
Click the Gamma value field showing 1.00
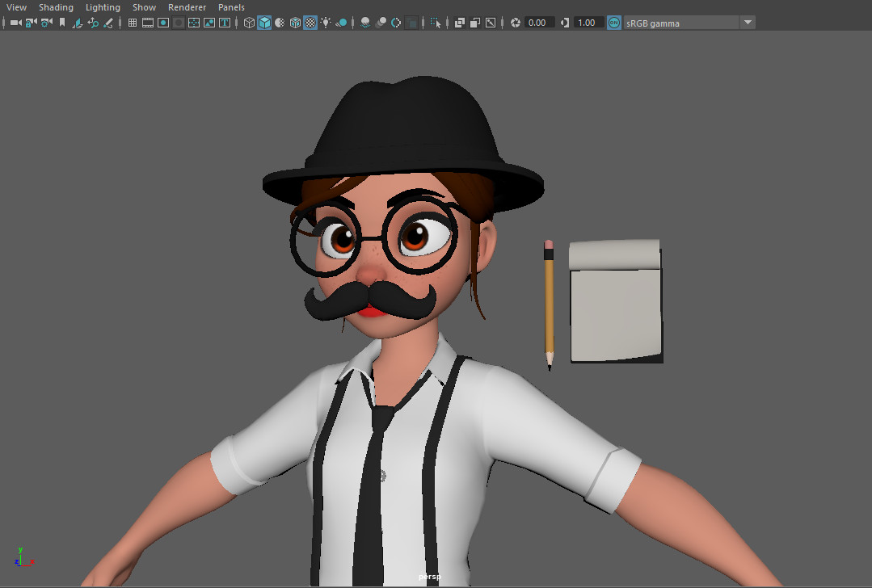pyautogui.click(x=588, y=23)
